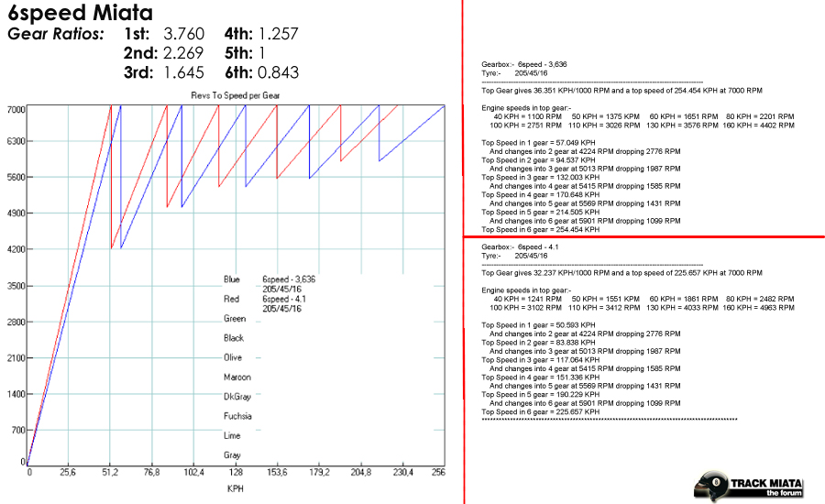Click the 2nd gear ratio value 2.269
Viewport: 825px width, 504px height.
(x=183, y=52)
